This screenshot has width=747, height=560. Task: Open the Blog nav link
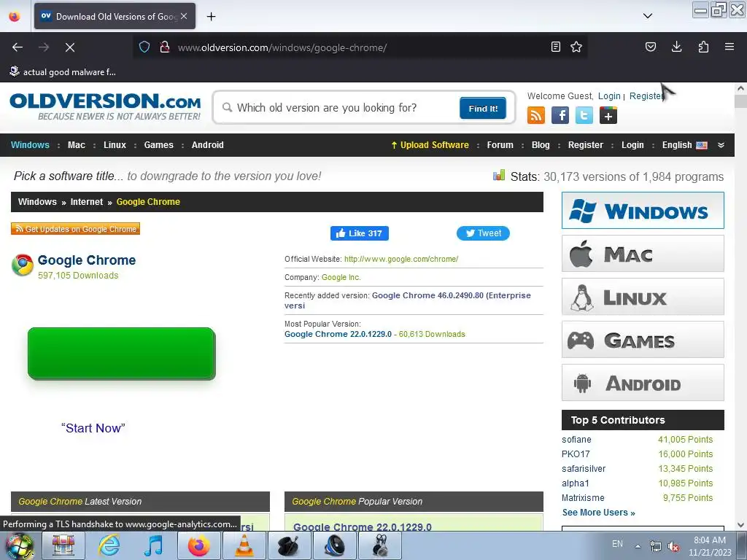coord(541,145)
